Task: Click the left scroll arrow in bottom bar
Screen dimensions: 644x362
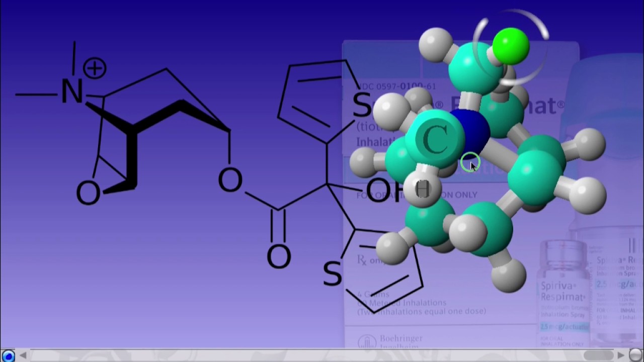Action: pyautogui.click(x=23, y=355)
